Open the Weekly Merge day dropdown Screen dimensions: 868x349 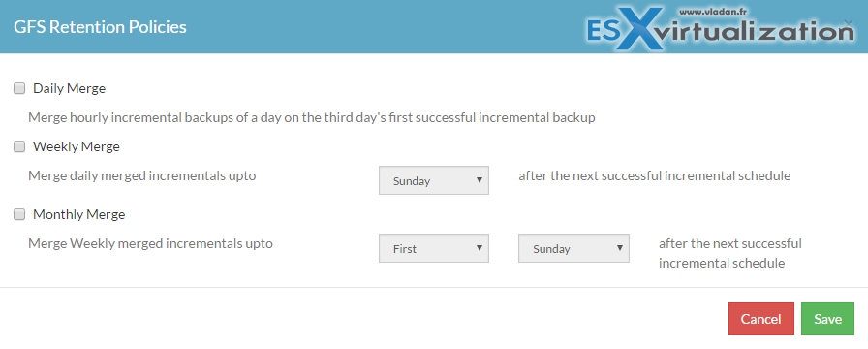pos(433,180)
